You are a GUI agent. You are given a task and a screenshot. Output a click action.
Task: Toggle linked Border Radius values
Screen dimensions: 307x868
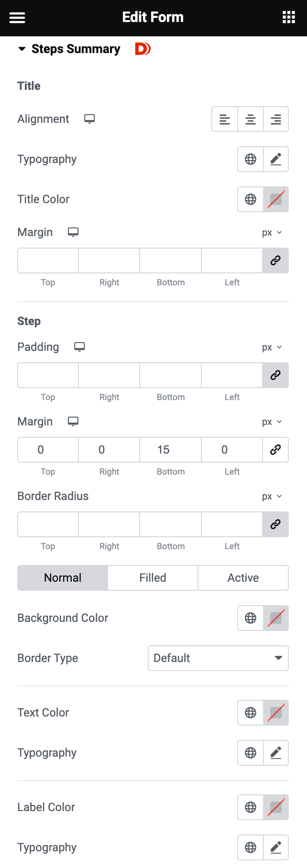coord(276,524)
